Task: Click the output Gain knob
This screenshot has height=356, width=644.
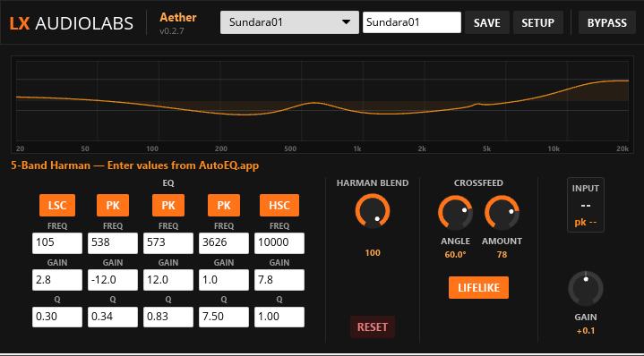Action: pyautogui.click(x=586, y=288)
